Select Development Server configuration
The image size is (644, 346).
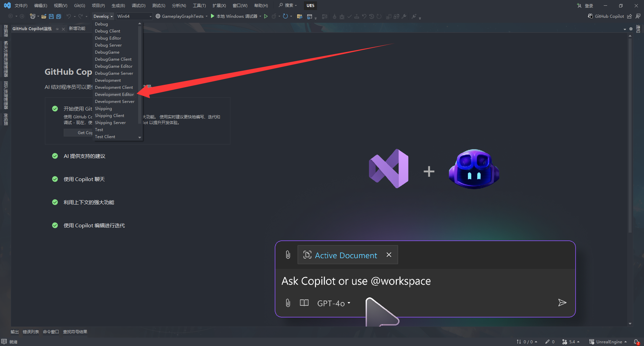(115, 101)
